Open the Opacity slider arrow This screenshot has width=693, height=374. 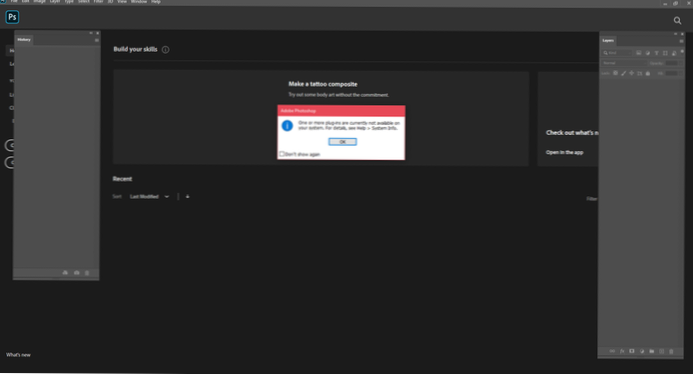pos(680,63)
